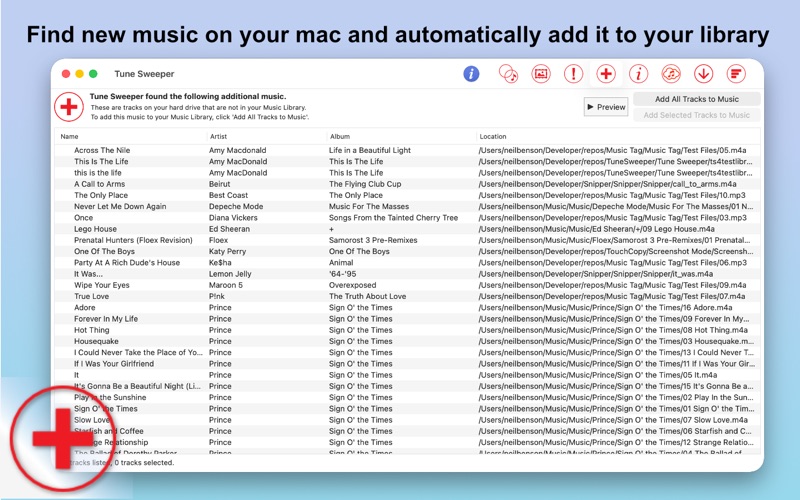Click the album cell 'Animal'
800x500 pixels.
pyautogui.click(x=341, y=263)
